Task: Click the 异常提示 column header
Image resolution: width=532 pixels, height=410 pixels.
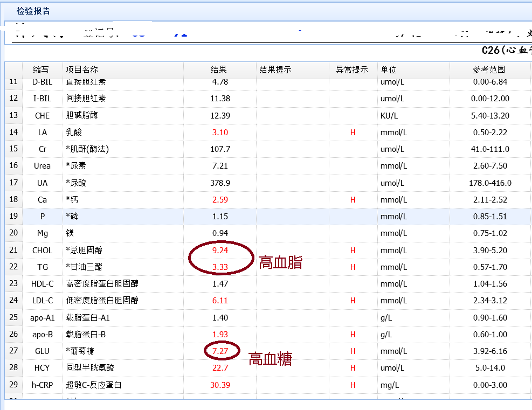Action: pos(353,70)
